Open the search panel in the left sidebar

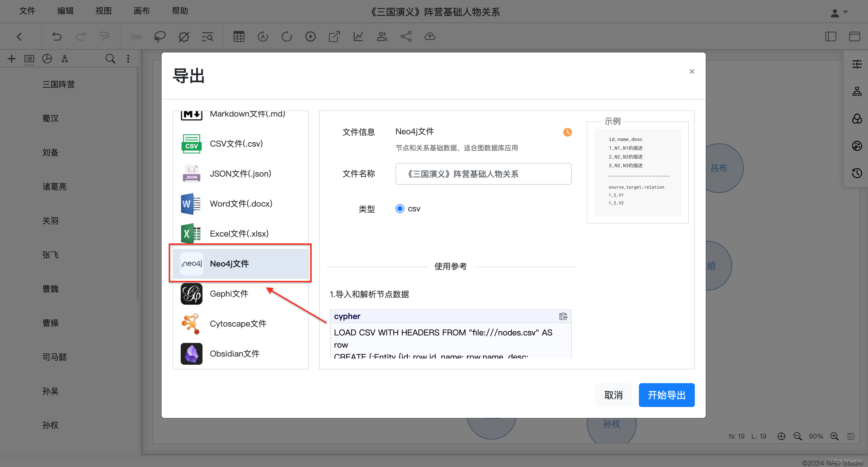110,59
